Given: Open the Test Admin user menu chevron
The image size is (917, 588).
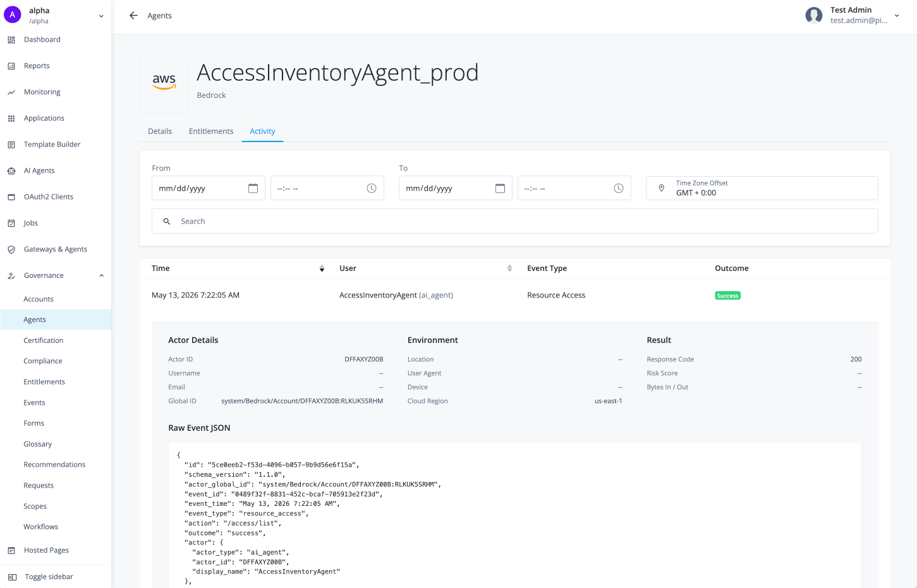Looking at the screenshot, I should coord(897,16).
